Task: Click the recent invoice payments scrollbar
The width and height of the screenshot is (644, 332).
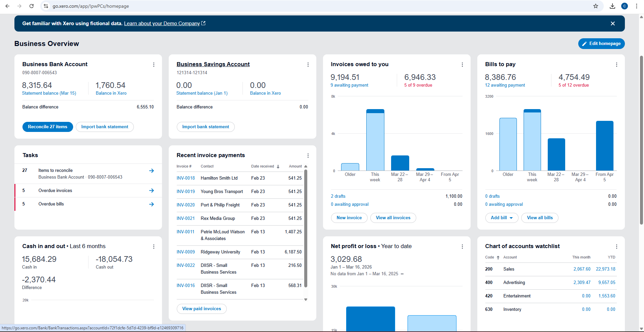Action: pyautogui.click(x=306, y=228)
